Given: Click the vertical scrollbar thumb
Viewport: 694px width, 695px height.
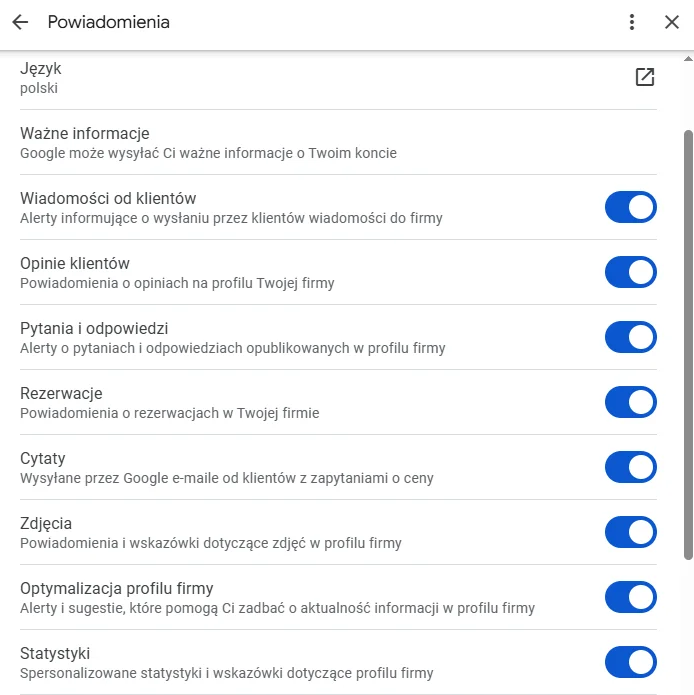Looking at the screenshot, I should tap(687, 340).
